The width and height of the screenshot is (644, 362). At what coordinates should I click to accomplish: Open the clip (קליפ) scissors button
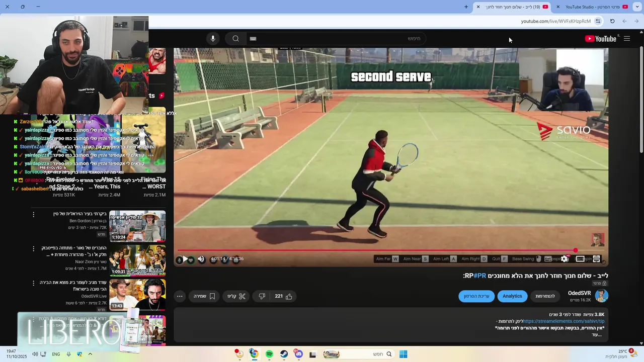[x=236, y=296]
